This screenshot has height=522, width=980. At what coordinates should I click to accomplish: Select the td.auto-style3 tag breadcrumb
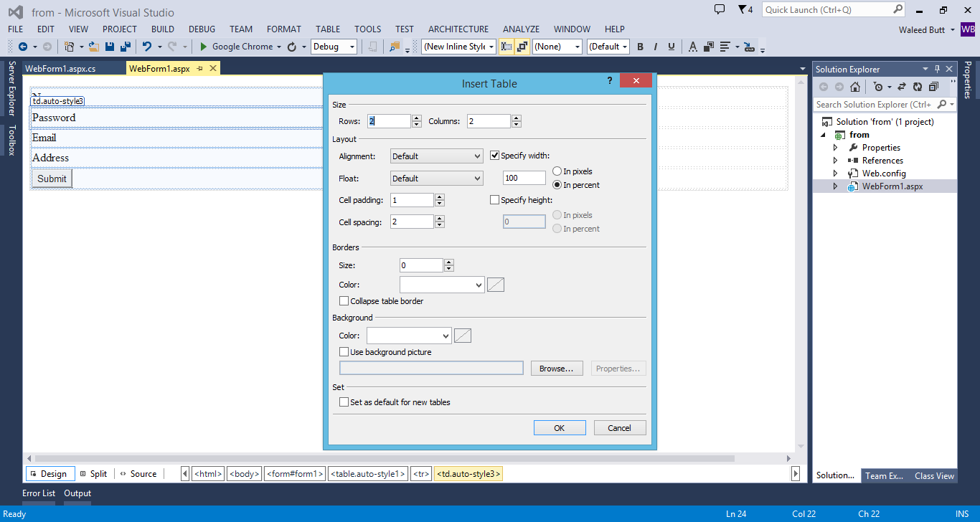pos(468,473)
